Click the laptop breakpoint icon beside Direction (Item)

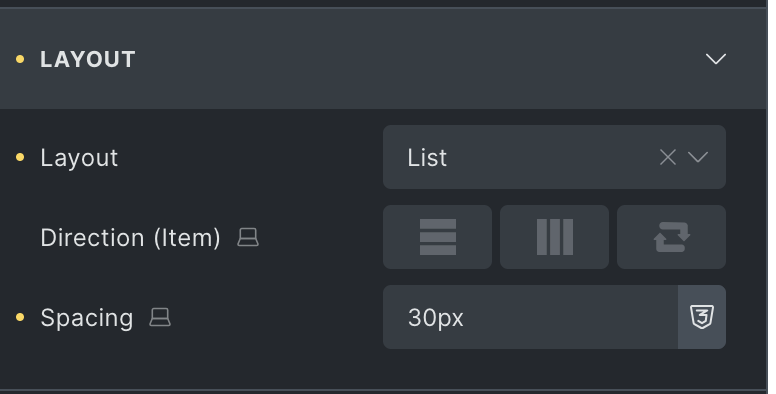(x=248, y=237)
